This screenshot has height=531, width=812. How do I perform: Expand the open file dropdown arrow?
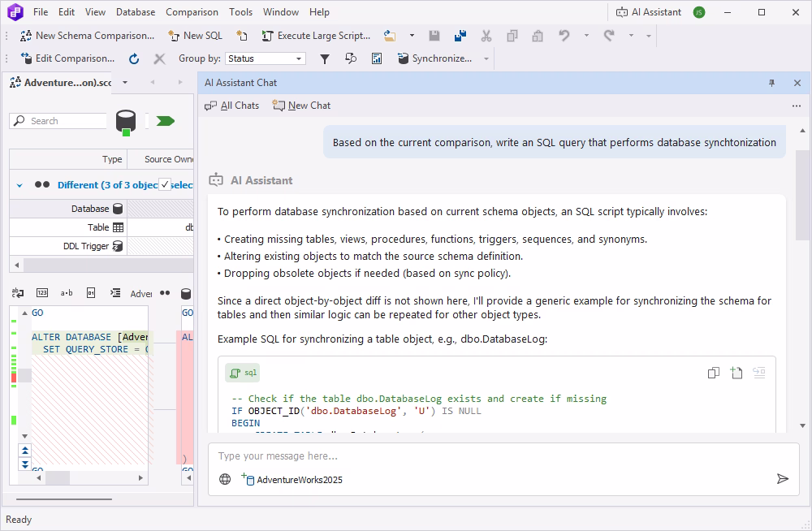412,36
